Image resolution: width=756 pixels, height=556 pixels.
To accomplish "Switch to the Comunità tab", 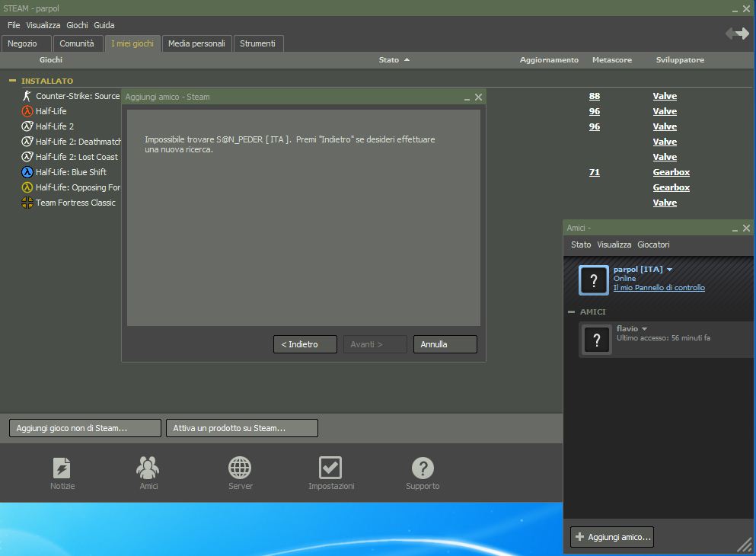I will (78, 43).
